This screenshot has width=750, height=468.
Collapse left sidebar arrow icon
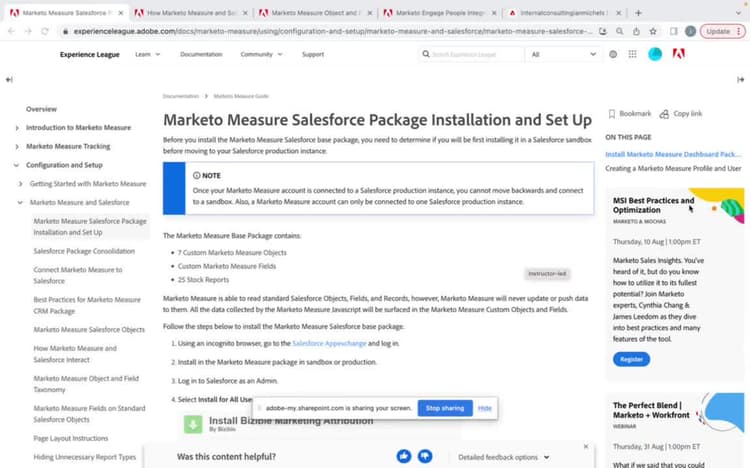(9, 79)
